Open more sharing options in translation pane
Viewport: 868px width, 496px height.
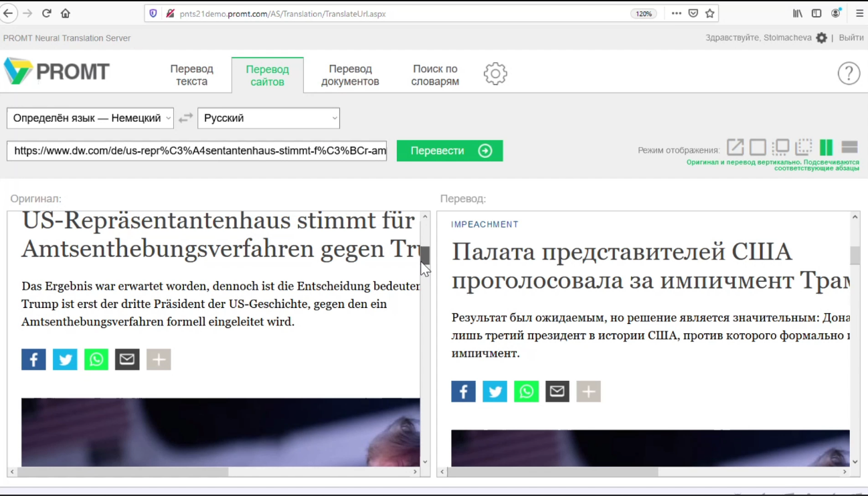point(588,392)
